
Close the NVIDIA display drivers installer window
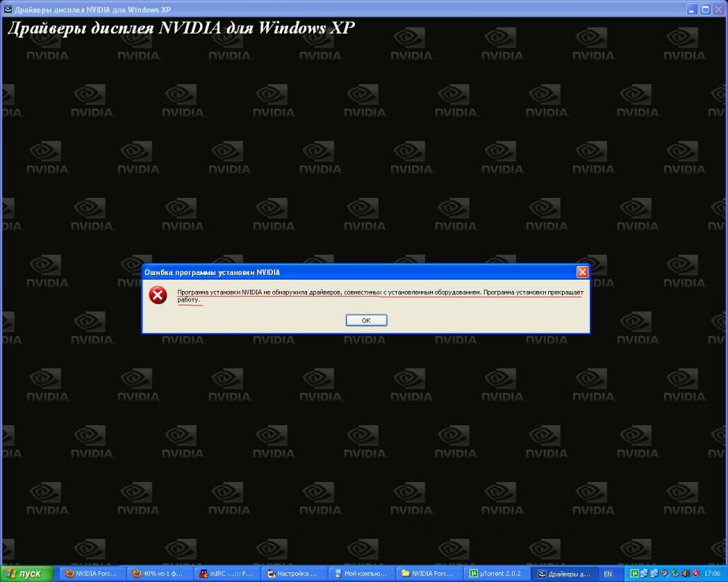click(x=719, y=9)
